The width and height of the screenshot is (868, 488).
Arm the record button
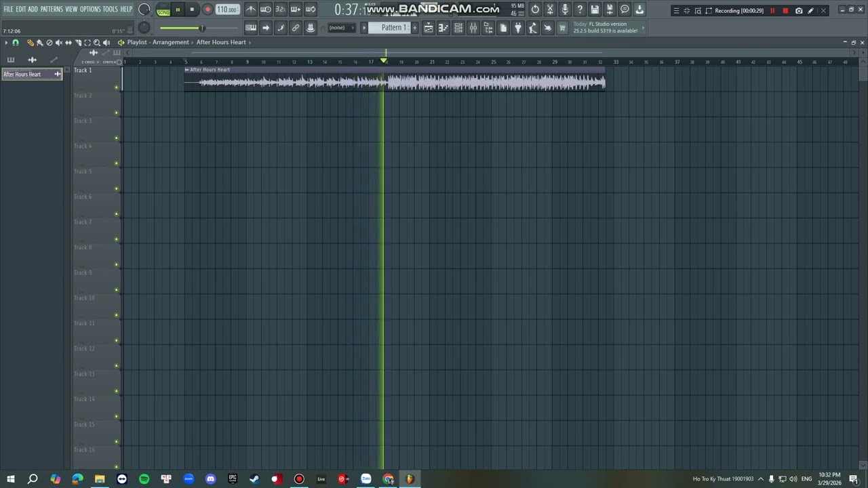[208, 9]
